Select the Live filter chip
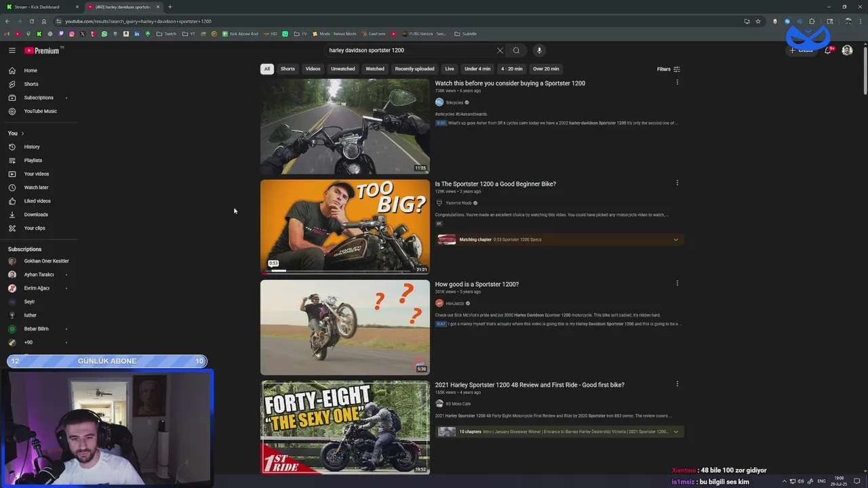Screen dimensions: 868x488 pos(450,68)
